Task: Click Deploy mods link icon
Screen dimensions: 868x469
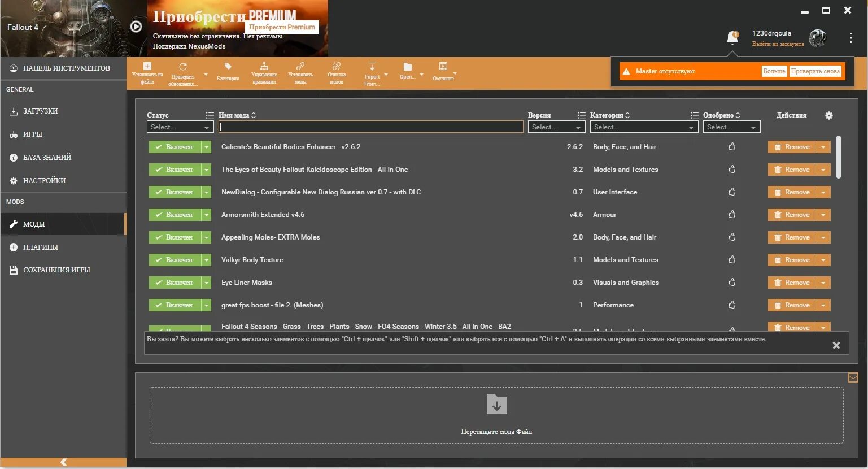Action: click(x=300, y=66)
